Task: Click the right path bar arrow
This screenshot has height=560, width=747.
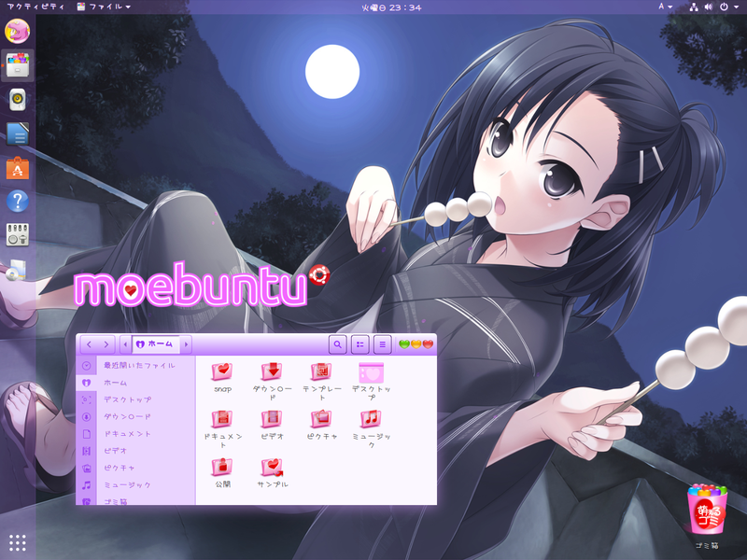Action: pyautogui.click(x=186, y=344)
